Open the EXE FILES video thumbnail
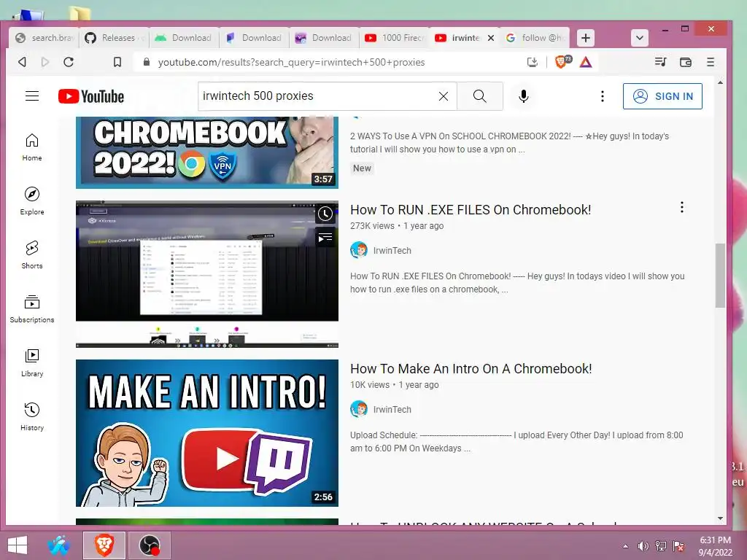 (207, 274)
